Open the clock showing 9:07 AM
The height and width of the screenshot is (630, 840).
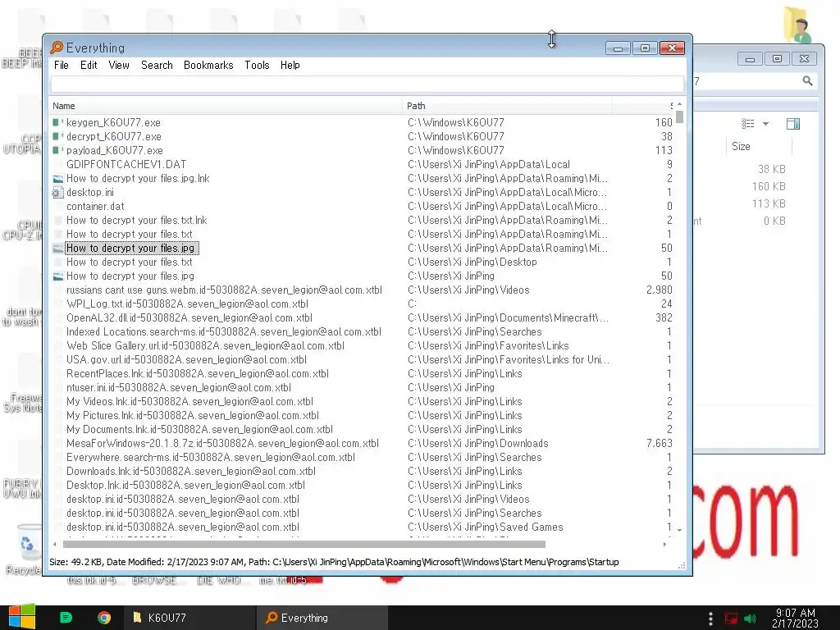[795, 618]
